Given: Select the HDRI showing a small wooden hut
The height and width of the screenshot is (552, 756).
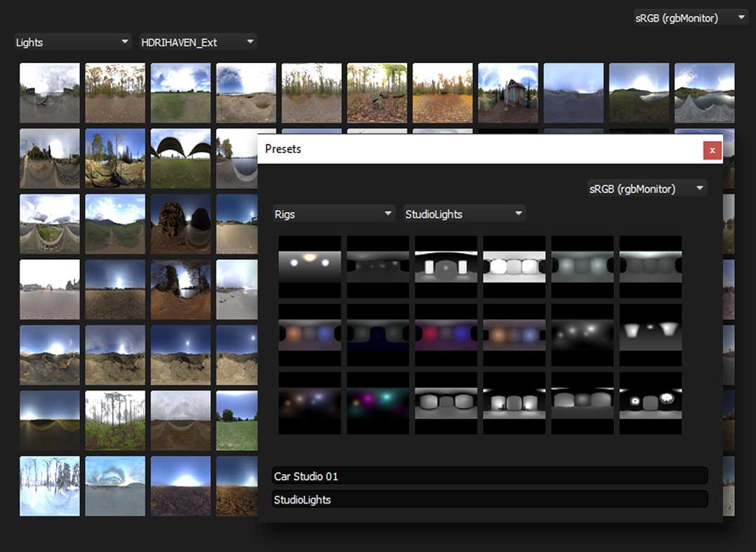Looking at the screenshot, I should point(508,93).
